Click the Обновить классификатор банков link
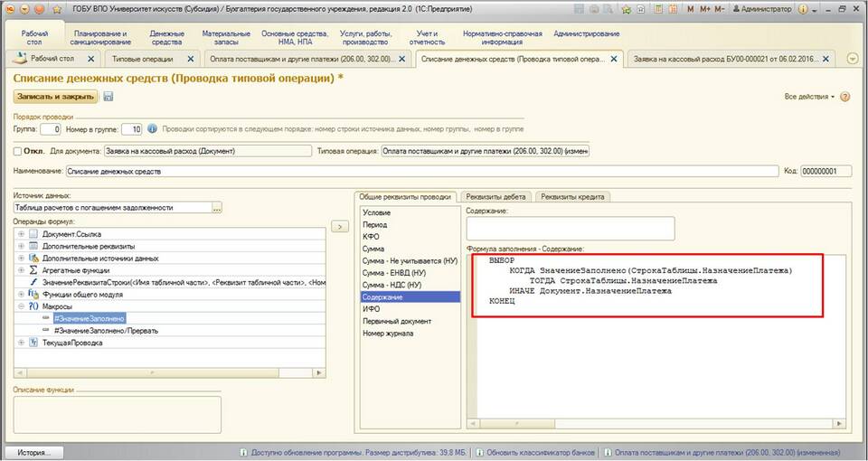 coord(541,452)
